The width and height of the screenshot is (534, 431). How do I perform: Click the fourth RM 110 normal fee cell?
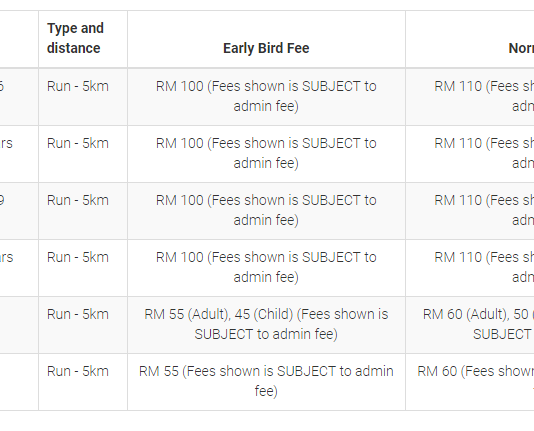(470, 268)
